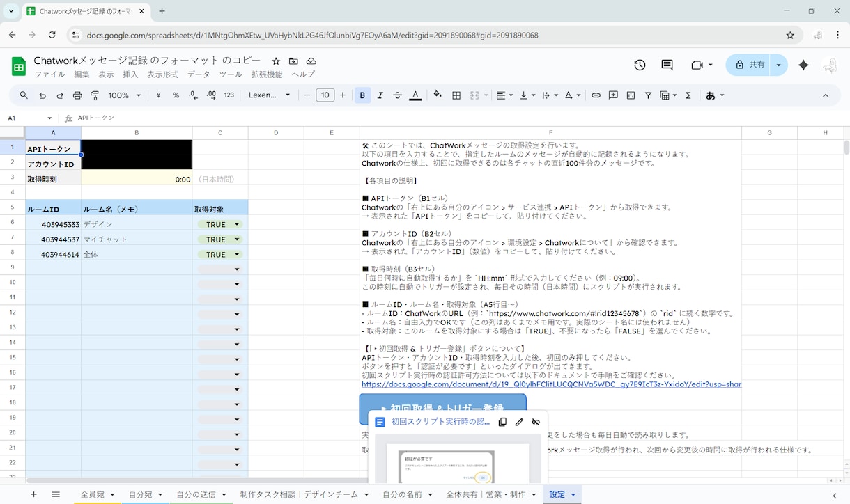Open comments panel
Viewport: 850px width, 504px height.
click(x=667, y=65)
